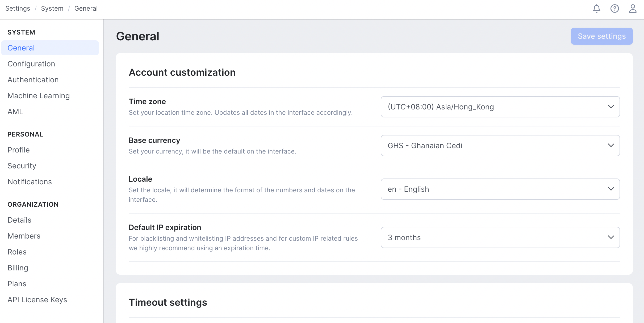Expand the Base currency dropdown

pyautogui.click(x=500, y=146)
